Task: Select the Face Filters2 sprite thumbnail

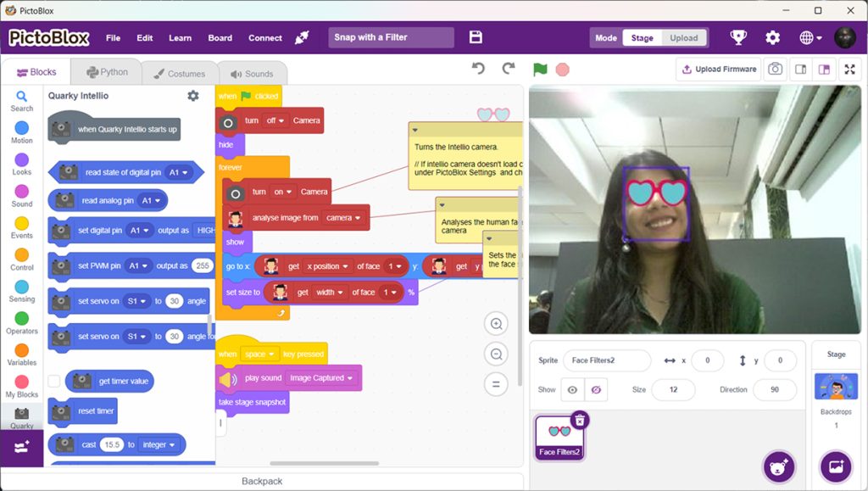Action: 560,436
